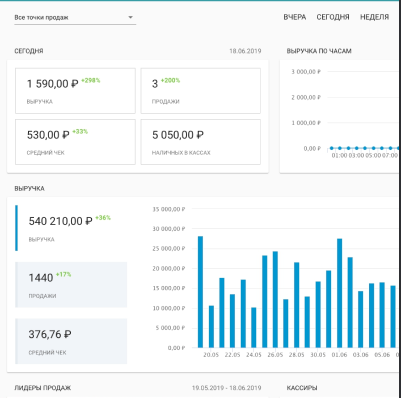401x398 pixels.
Task: Open the 'Все точки продаж' dropdown
Action: [75, 18]
